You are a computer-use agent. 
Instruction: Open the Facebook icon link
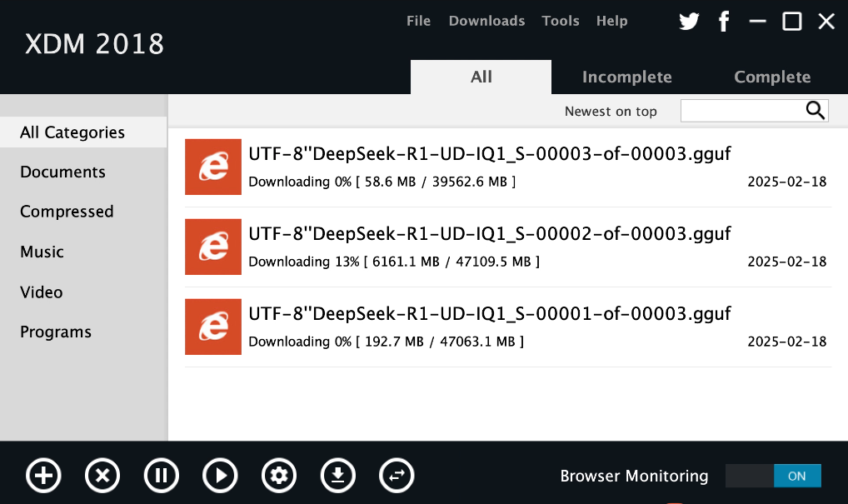point(724,22)
